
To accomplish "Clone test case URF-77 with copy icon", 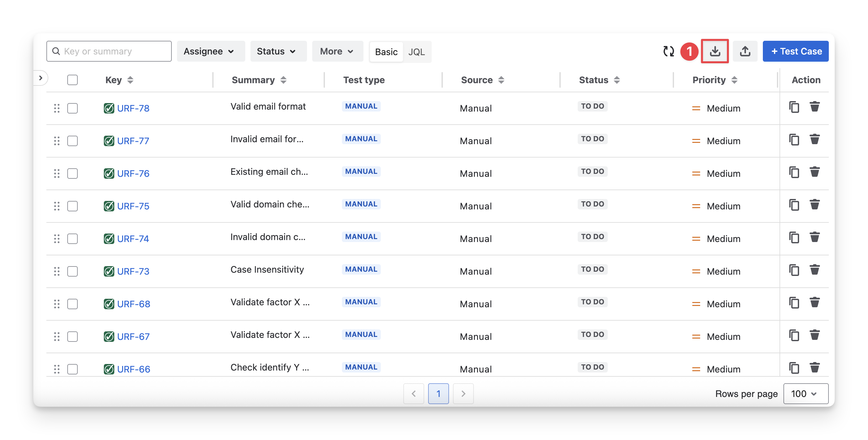I will [x=794, y=139].
